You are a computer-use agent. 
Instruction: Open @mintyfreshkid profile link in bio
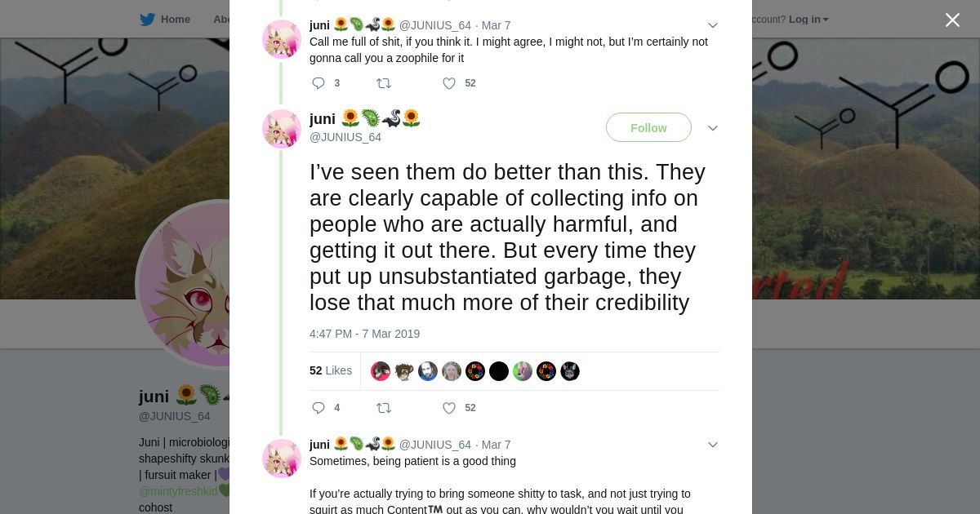pyautogui.click(x=178, y=491)
